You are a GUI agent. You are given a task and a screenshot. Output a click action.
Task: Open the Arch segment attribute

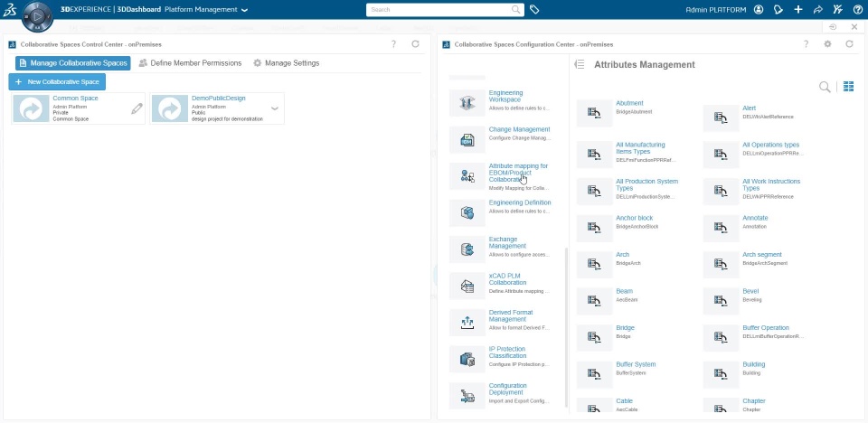762,255
